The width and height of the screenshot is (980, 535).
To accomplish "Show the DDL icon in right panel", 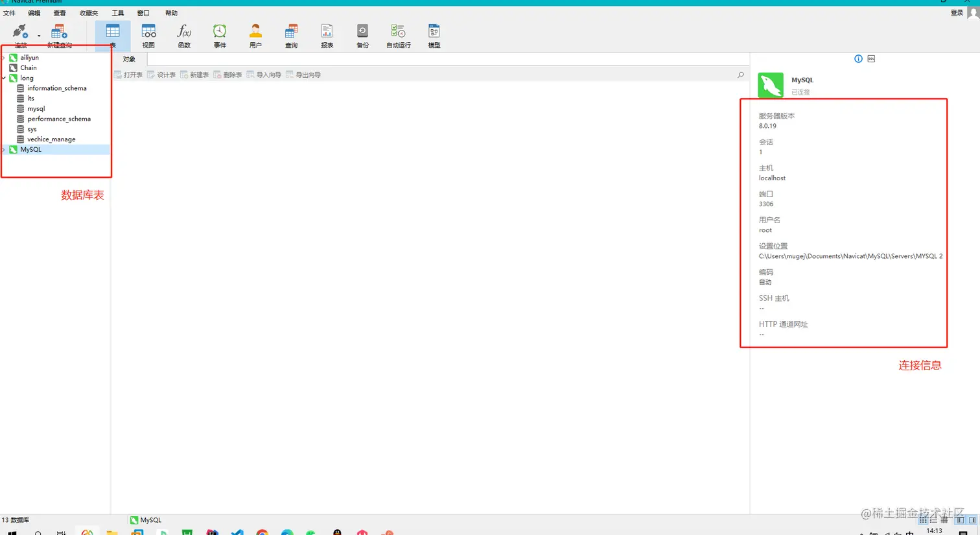I will (x=871, y=59).
